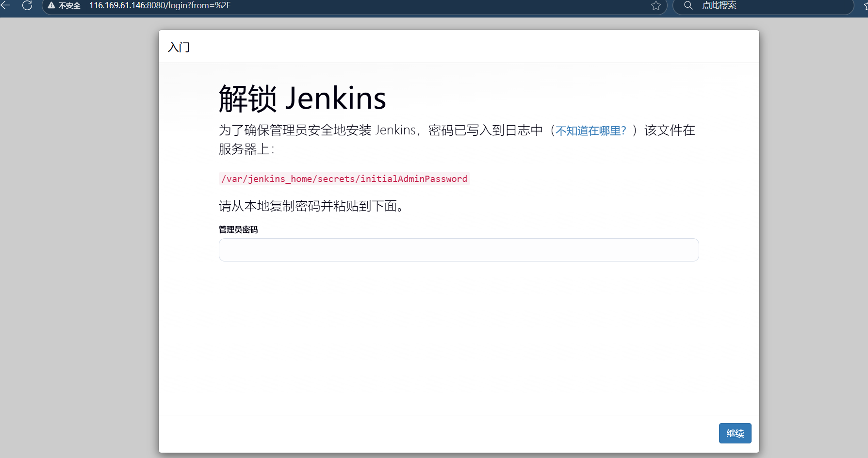Click the 请从本地复制密码并粘贴到下面 instruction text

[x=311, y=206]
